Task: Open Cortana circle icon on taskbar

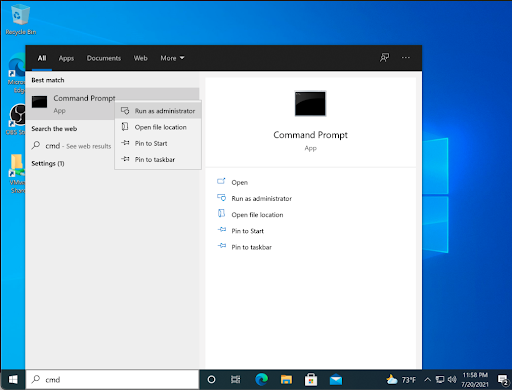Action: pyautogui.click(x=211, y=379)
